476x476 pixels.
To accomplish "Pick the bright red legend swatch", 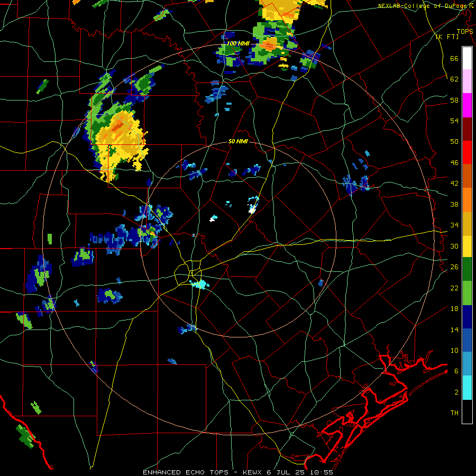I will coord(467,152).
